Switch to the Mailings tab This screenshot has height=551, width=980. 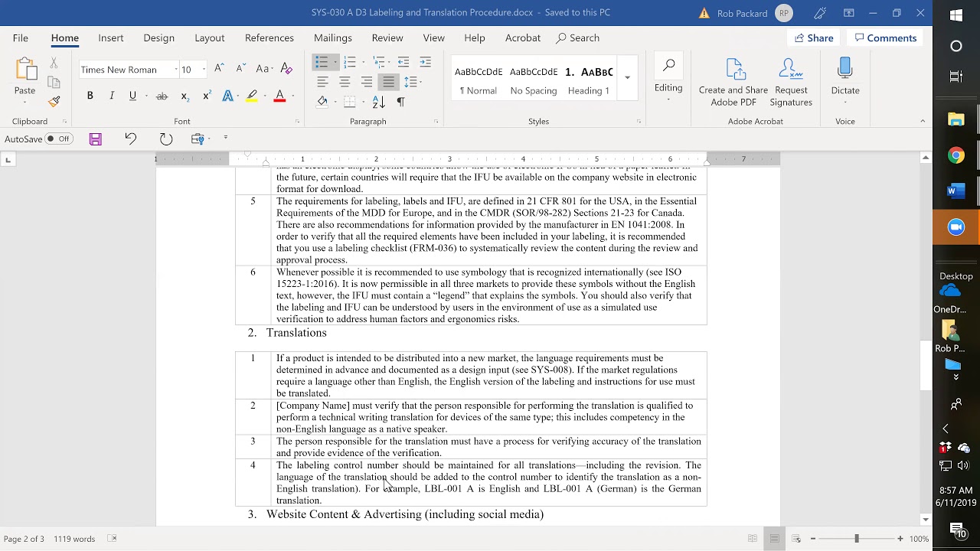pos(333,37)
